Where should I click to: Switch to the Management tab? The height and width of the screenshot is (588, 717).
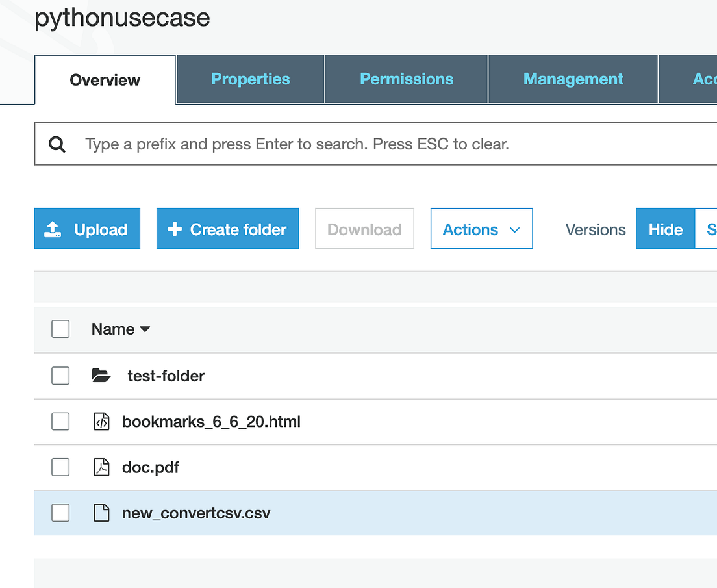coord(572,79)
